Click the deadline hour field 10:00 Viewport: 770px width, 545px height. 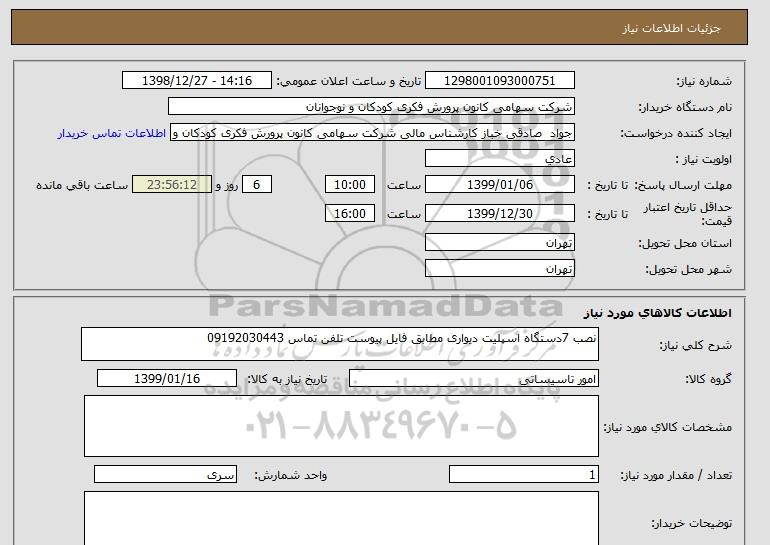click(350, 185)
